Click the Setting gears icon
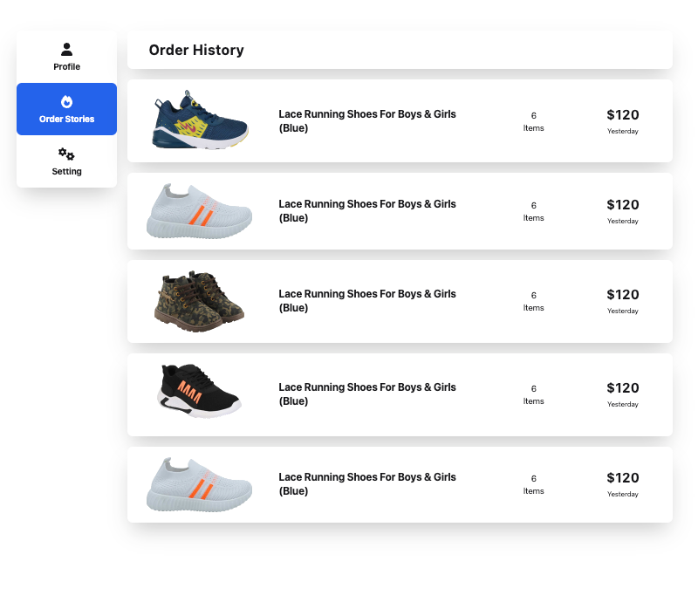 coord(66,154)
